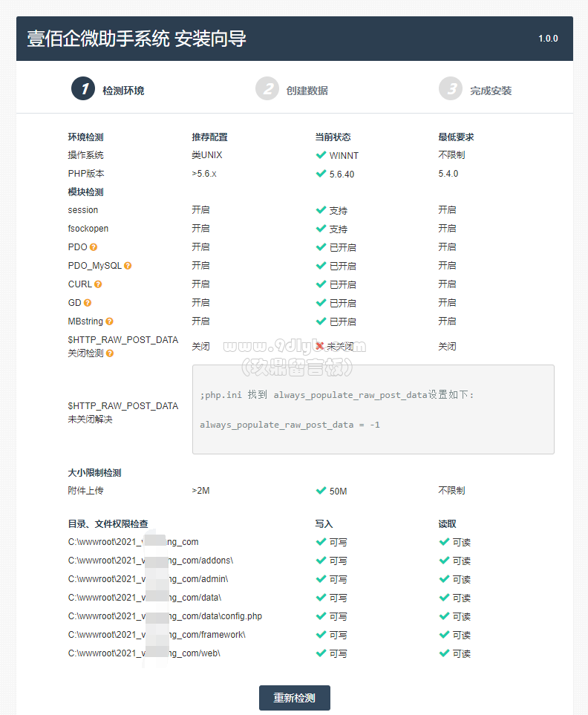Click the help icon next to PDO
588x715 pixels.
click(94, 247)
